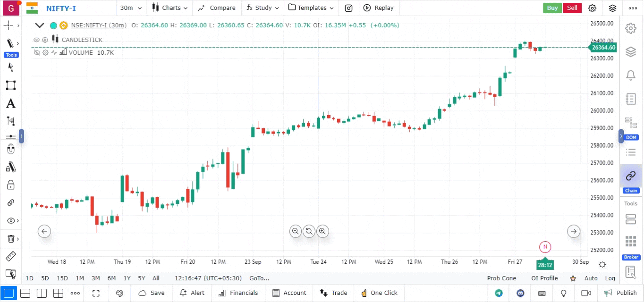Show the hidden VOLUME indicator
644x302 pixels.
pos(36,53)
